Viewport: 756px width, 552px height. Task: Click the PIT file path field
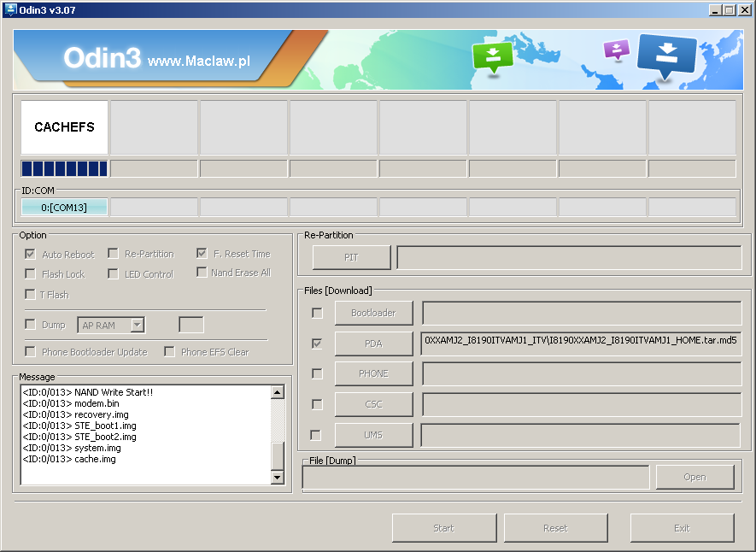pyautogui.click(x=569, y=257)
